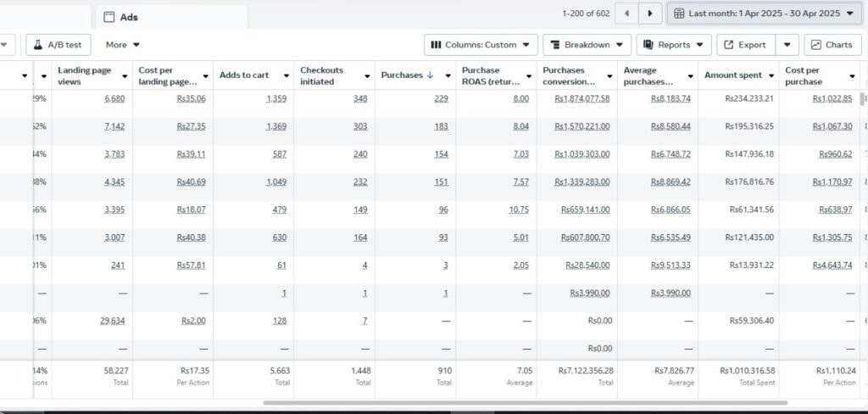Image resolution: width=868 pixels, height=414 pixels.
Task: Open Cost per landing page column menu arrow
Action: coord(205,76)
